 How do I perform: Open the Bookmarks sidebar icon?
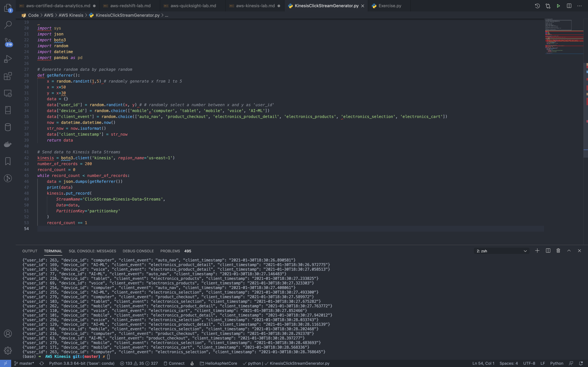(8, 161)
